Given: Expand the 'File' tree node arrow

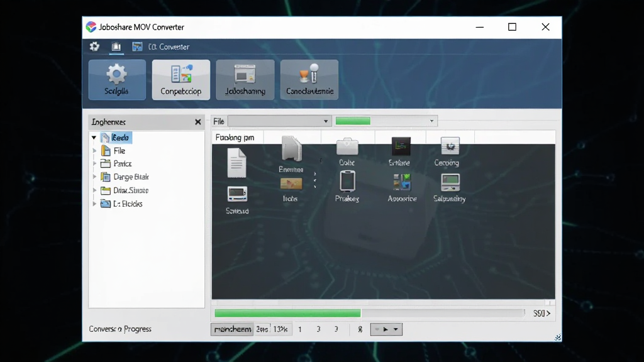Looking at the screenshot, I should (94, 151).
